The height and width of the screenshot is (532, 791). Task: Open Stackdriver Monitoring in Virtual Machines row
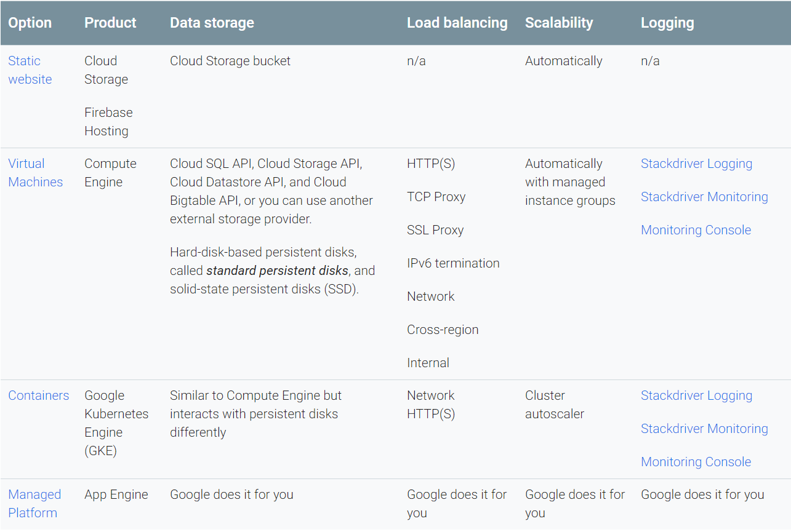[704, 197]
